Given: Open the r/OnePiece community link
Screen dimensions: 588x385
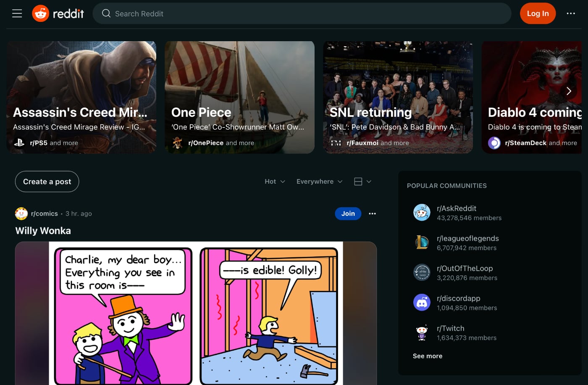Looking at the screenshot, I should click(206, 143).
